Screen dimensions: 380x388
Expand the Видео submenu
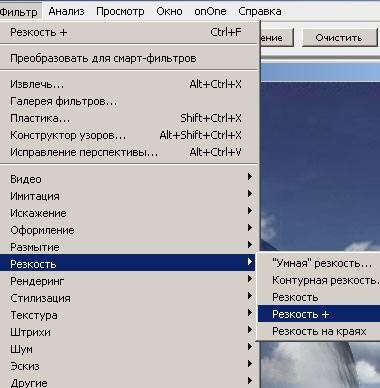[129, 179]
